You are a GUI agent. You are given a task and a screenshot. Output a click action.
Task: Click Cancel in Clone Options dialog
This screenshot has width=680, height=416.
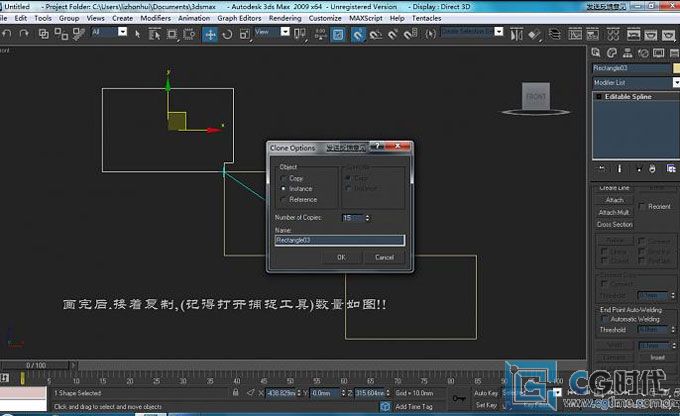(x=384, y=257)
